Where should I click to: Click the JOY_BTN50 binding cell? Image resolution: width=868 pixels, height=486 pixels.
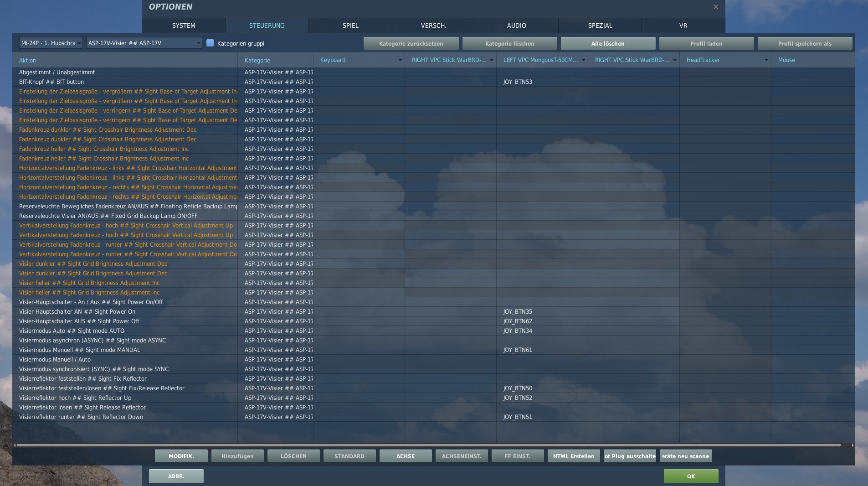point(542,388)
